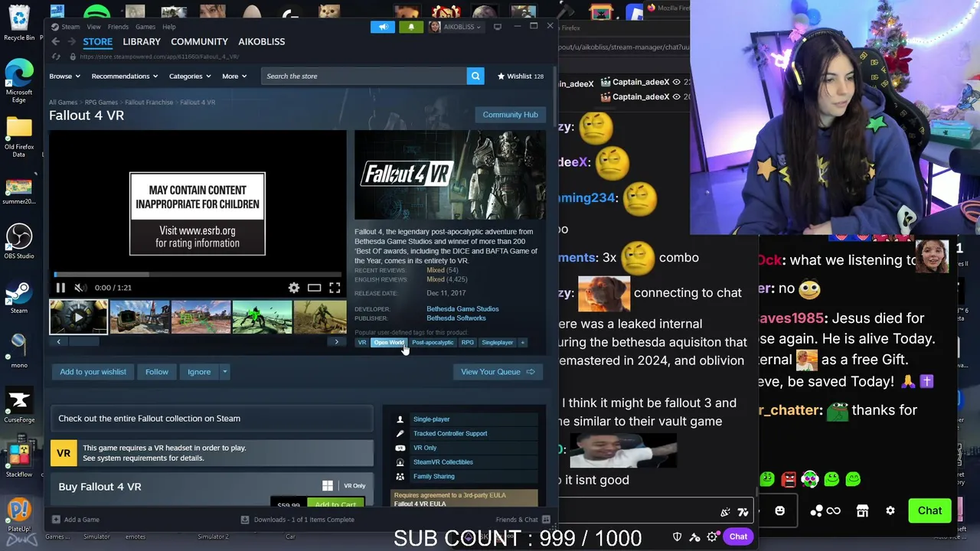The height and width of the screenshot is (551, 980).
Task: Click the Steam announcements megaphone icon
Action: [x=383, y=27]
